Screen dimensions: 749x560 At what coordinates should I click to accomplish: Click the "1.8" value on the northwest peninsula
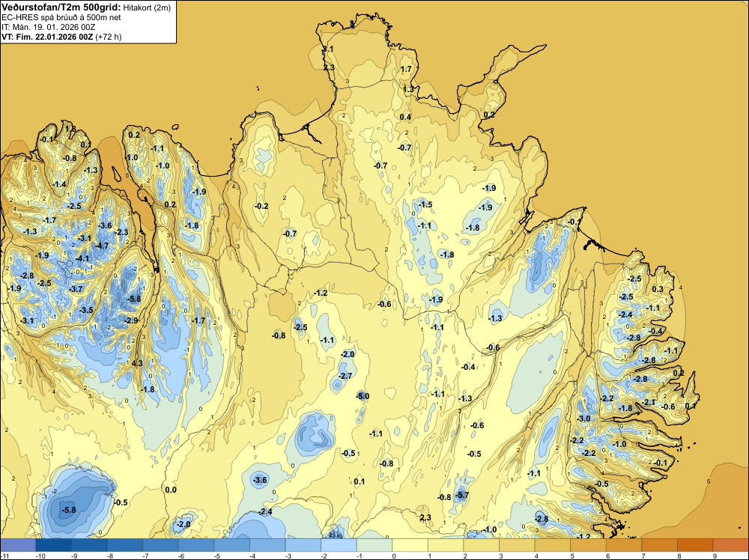[x=70, y=129]
